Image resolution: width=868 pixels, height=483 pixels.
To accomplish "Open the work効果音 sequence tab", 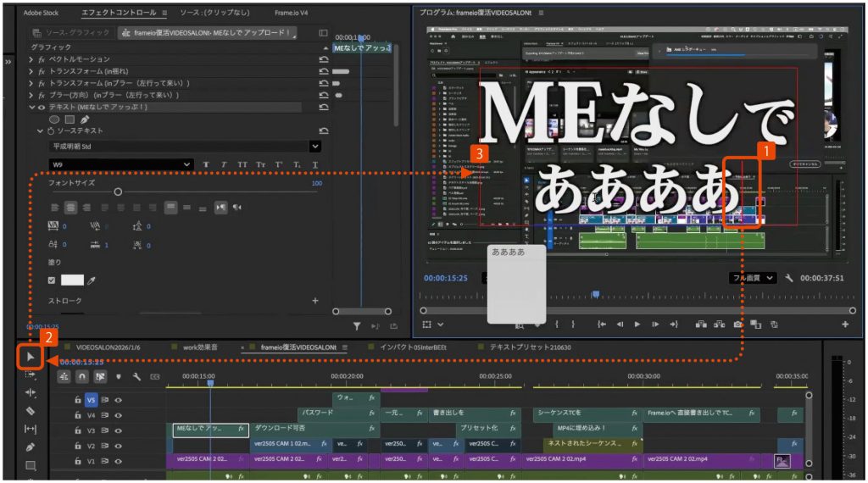I will tap(206, 347).
